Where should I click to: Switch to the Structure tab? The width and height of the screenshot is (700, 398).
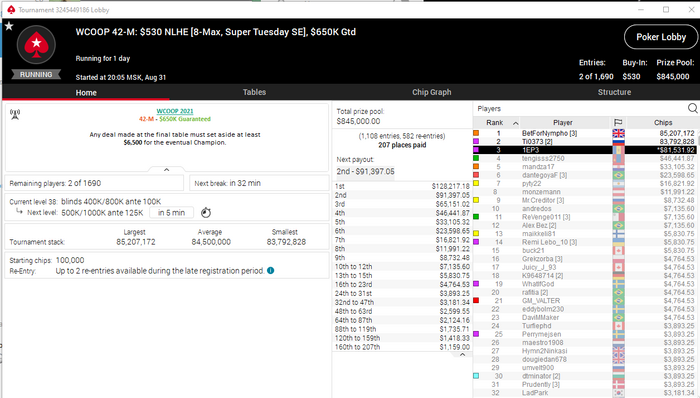[x=614, y=92]
